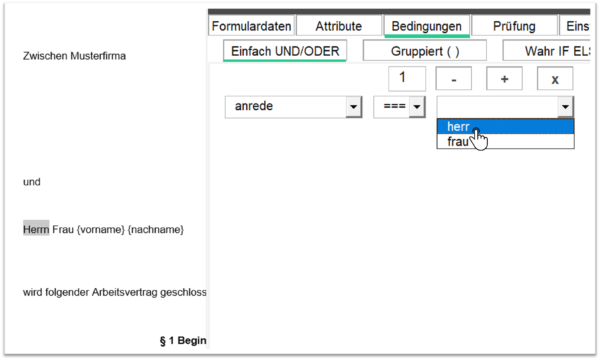
Task: Select the Wahr IF ELSE mode
Action: click(x=547, y=51)
